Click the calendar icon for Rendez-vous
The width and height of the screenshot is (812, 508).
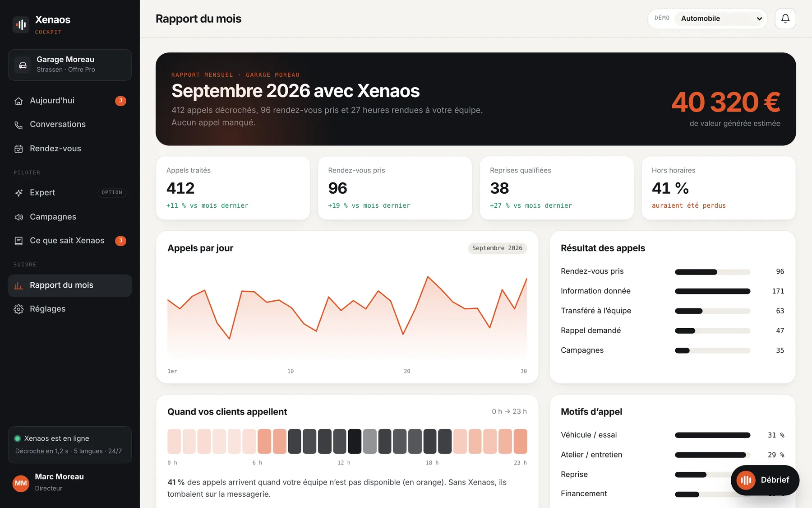pyautogui.click(x=18, y=149)
